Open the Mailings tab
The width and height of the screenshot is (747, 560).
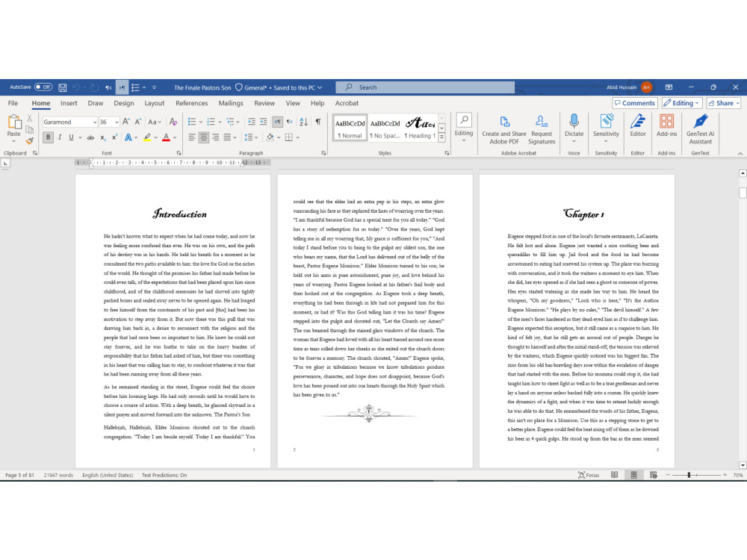click(x=231, y=103)
